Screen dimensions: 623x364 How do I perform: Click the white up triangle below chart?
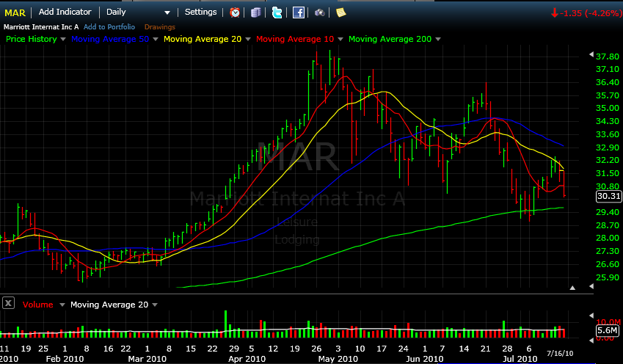[572, 288]
